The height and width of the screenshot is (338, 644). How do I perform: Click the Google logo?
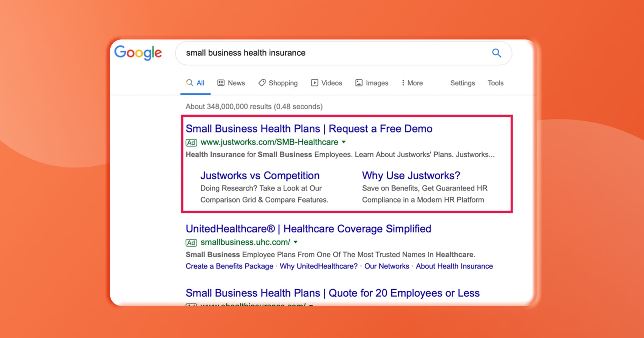tap(138, 53)
